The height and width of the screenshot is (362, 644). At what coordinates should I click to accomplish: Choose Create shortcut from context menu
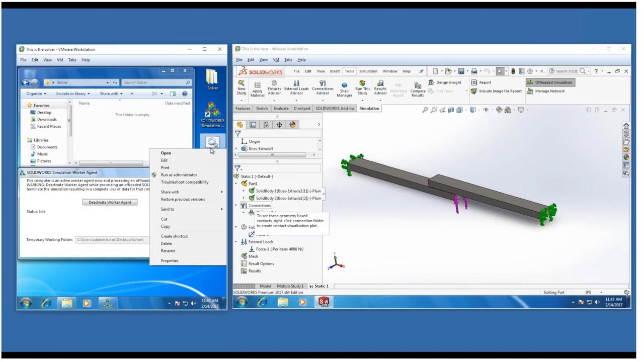point(174,236)
